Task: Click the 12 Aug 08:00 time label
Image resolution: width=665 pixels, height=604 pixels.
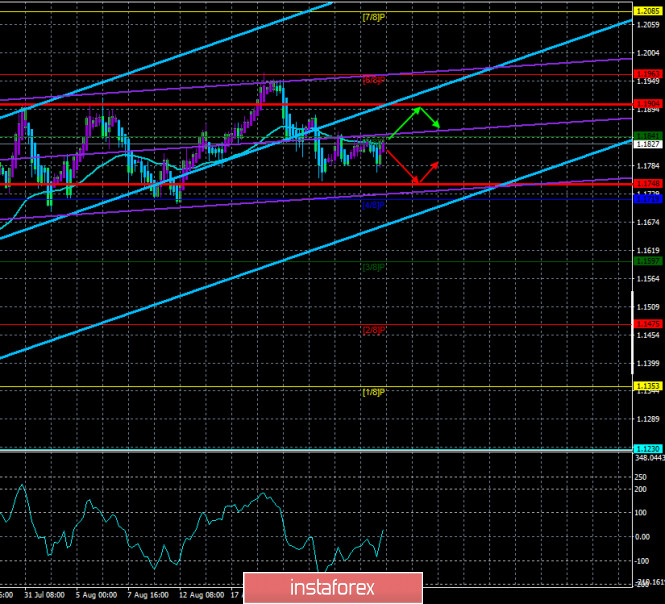Action: click(201, 595)
